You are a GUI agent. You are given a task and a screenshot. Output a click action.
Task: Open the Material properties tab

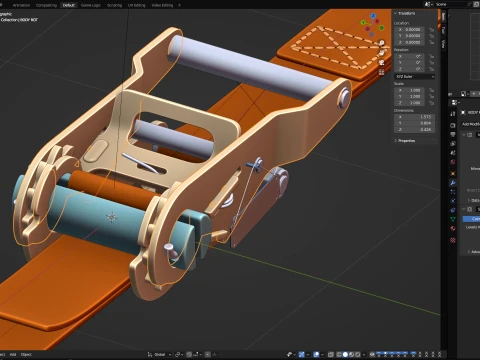tap(453, 228)
